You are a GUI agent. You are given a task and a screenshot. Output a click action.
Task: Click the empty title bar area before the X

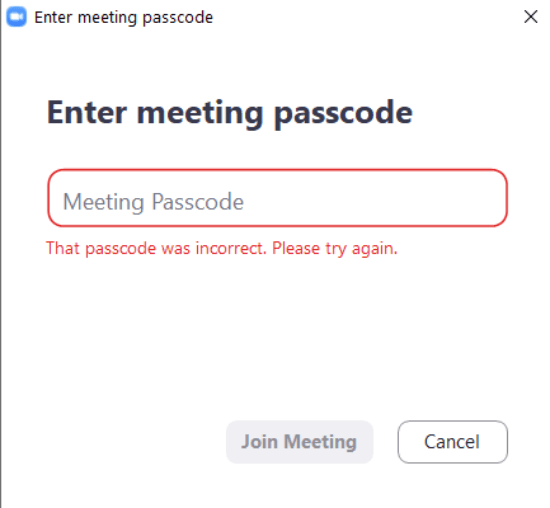coord(365,16)
